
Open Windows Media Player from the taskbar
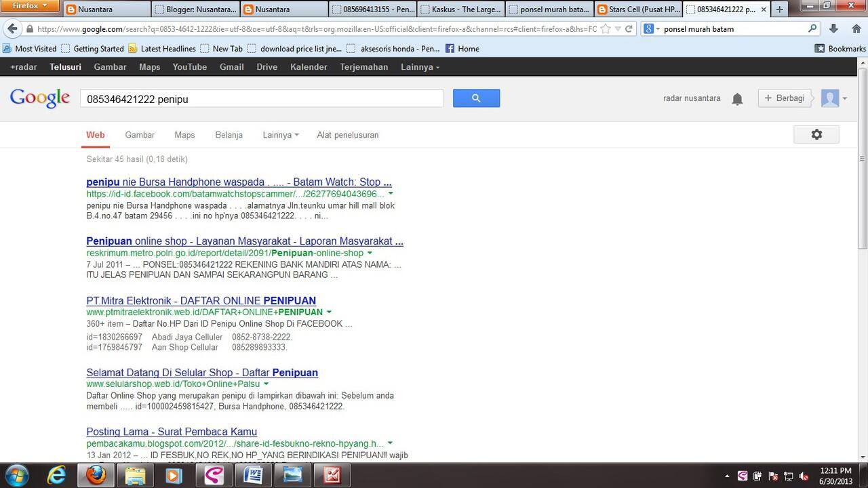click(x=174, y=475)
